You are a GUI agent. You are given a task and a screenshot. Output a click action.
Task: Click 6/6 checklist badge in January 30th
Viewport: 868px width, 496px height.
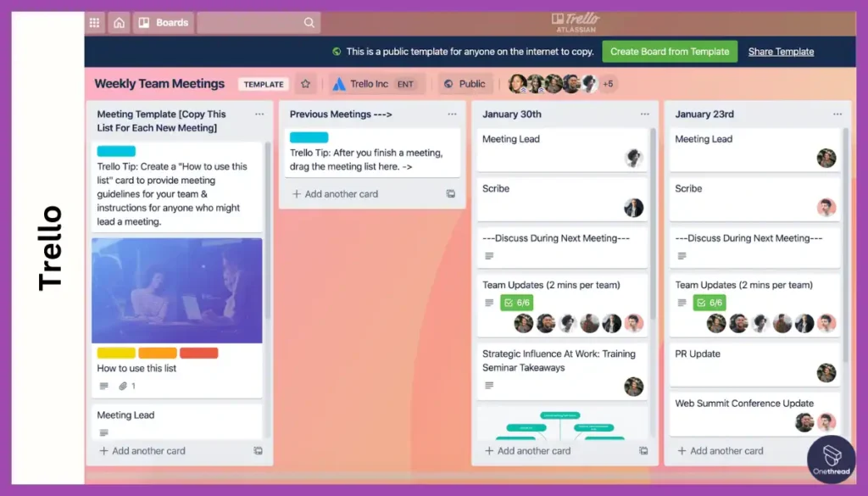point(517,303)
